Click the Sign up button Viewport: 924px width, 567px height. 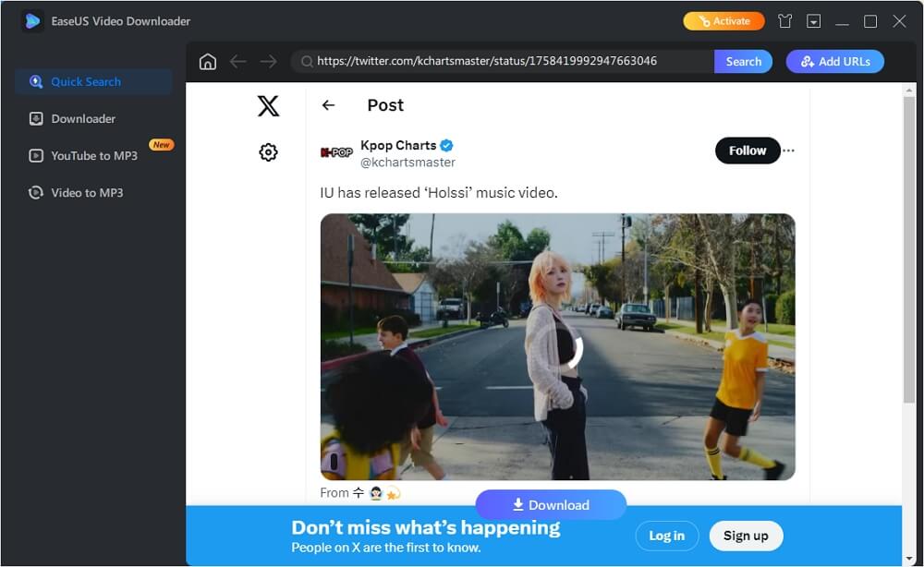[x=746, y=536]
